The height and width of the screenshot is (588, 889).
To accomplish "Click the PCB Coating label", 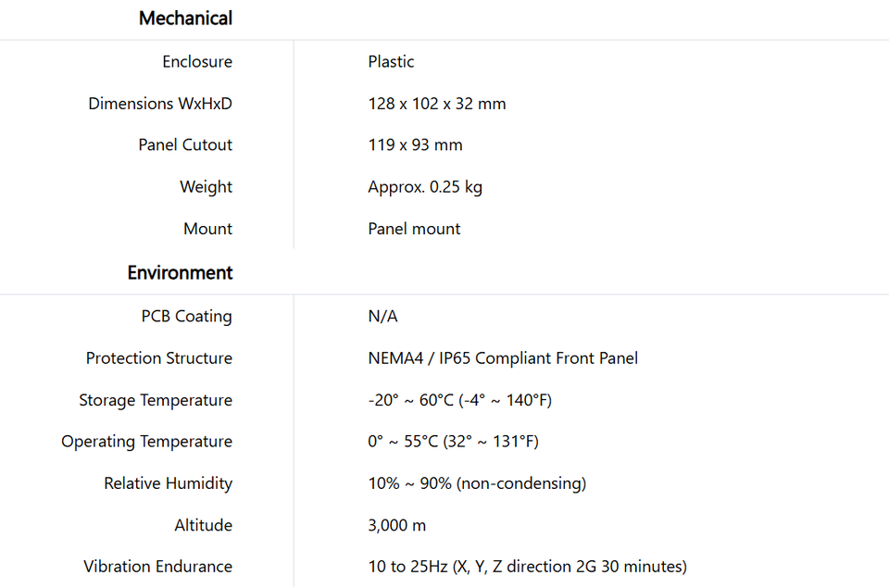I will (186, 316).
